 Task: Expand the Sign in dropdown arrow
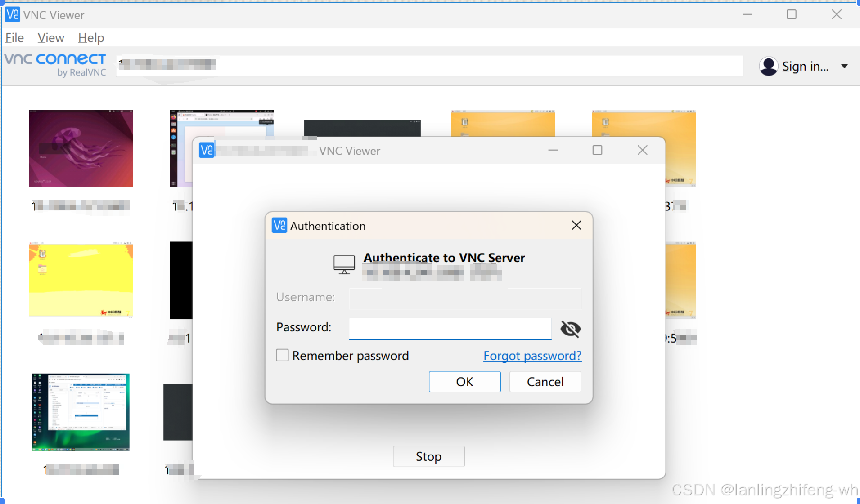pyautogui.click(x=844, y=67)
